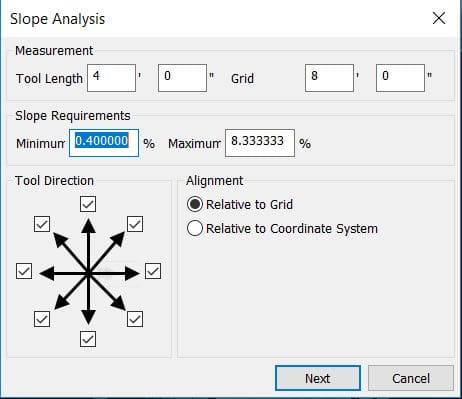The height and width of the screenshot is (399, 462).
Task: Click the Maximum slope percentage field
Action: pos(260,143)
